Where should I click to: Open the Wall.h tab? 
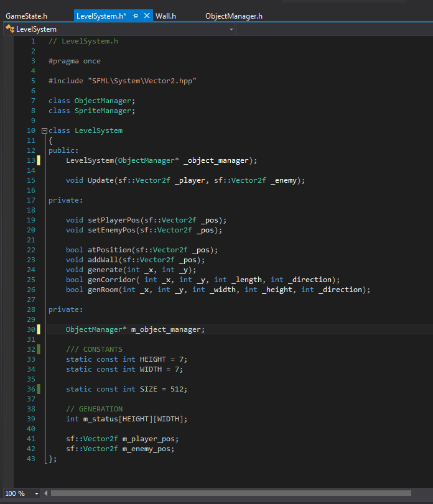pos(165,16)
